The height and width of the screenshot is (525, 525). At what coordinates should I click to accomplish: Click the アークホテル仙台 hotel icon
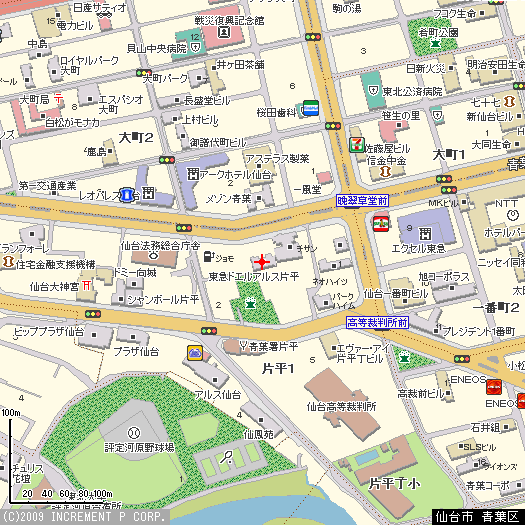pyautogui.click(x=193, y=174)
